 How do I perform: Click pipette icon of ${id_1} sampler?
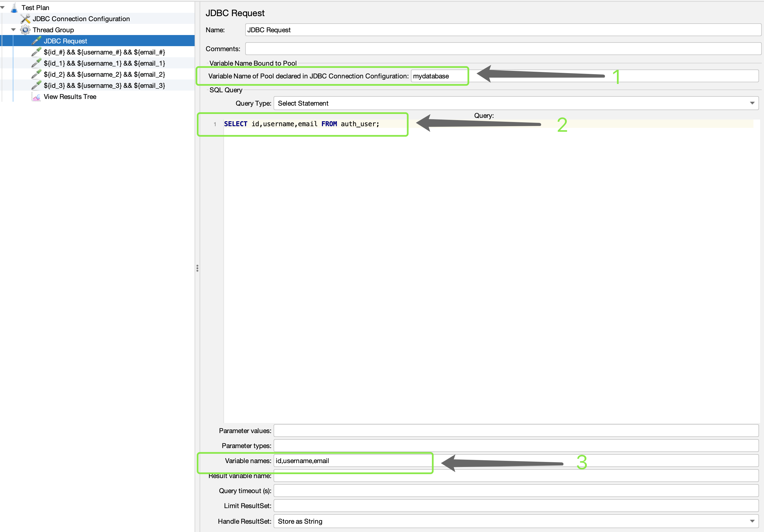pyautogui.click(x=36, y=63)
